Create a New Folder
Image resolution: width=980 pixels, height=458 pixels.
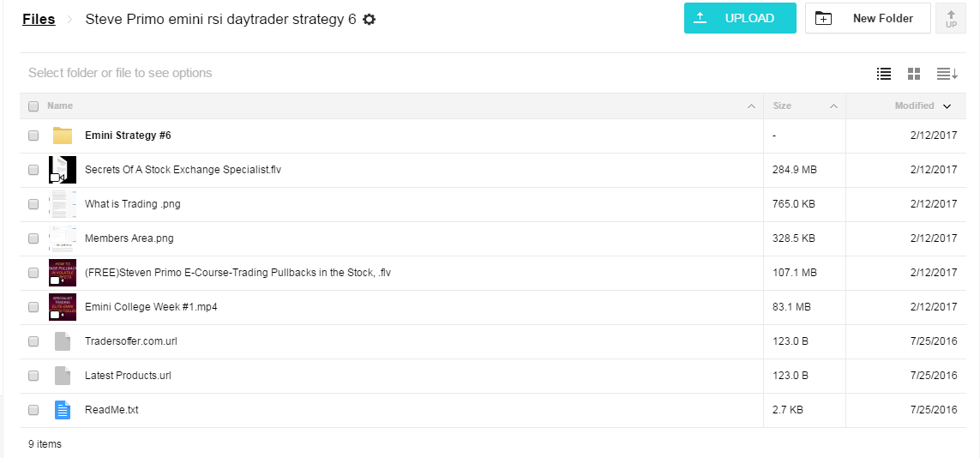pos(868,18)
